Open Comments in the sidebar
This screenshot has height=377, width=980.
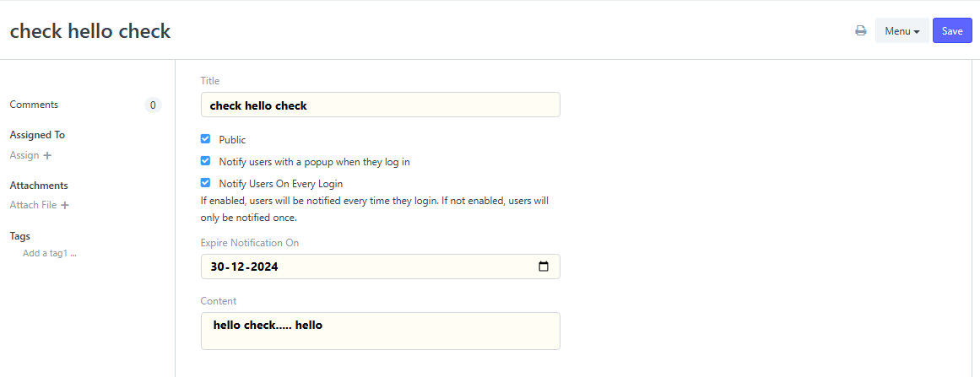34,105
